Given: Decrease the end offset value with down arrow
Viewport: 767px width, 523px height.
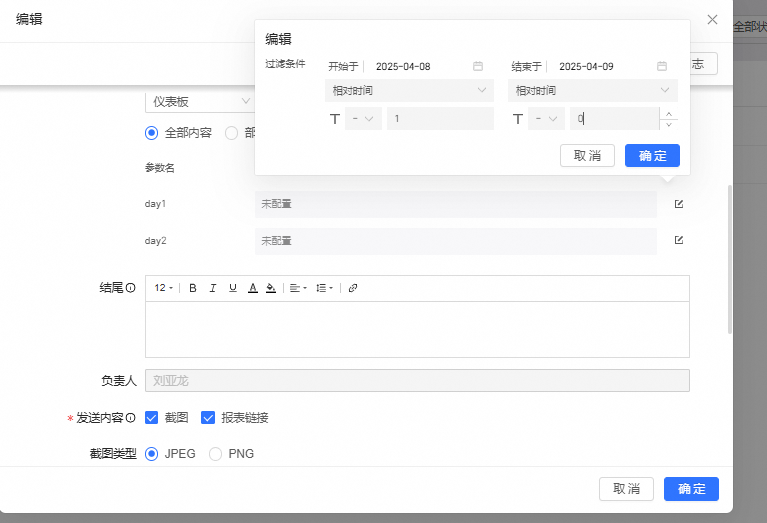Looking at the screenshot, I should (669, 125).
